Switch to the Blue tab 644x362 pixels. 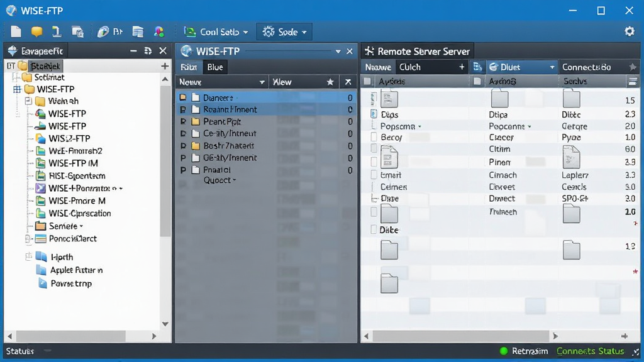215,67
